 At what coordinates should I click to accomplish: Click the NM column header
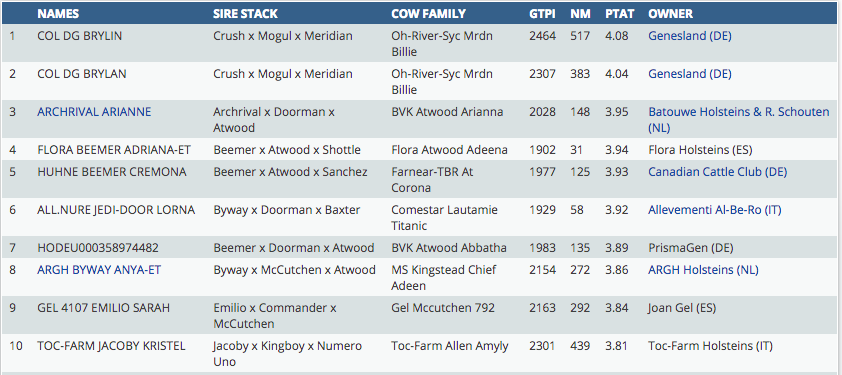579,14
